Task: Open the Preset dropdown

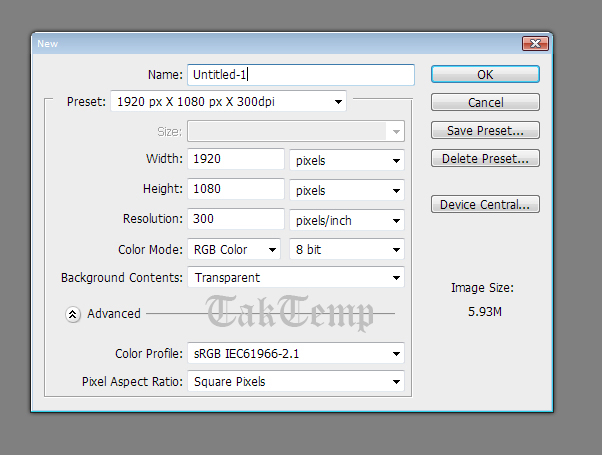Action: tap(228, 101)
